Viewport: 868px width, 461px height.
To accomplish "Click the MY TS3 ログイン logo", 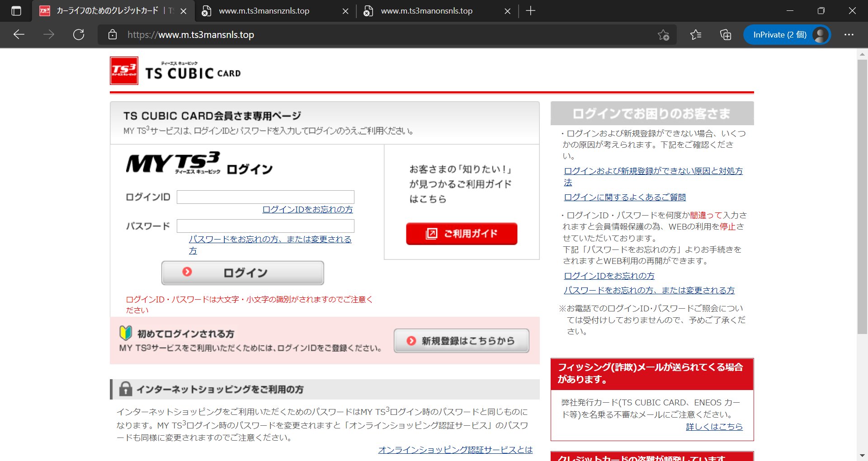I will [199, 163].
